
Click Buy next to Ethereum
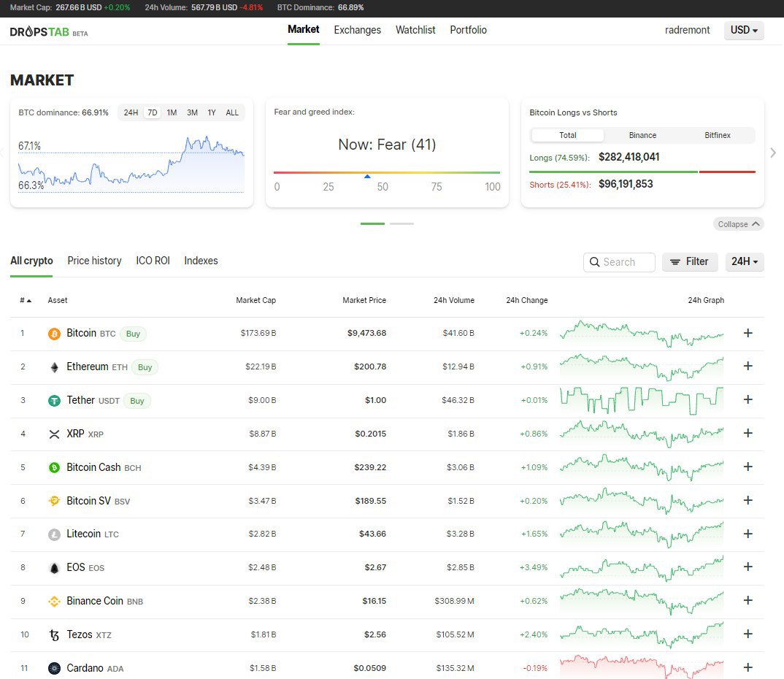[145, 367]
